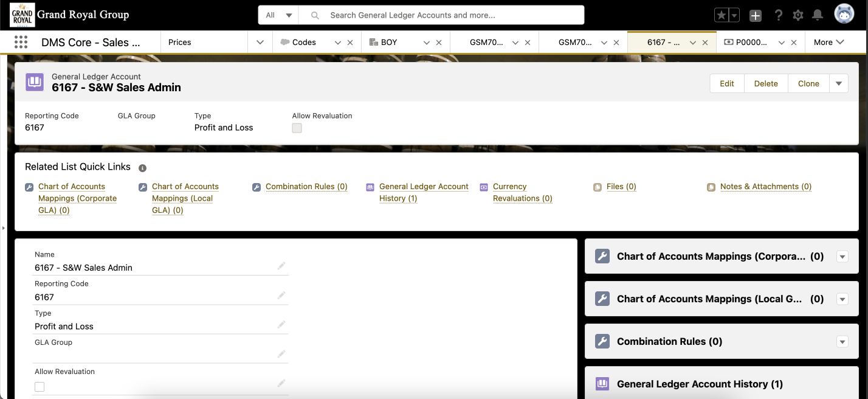This screenshot has height=399, width=868.
Task: Open the user profile avatar
Action: [844, 15]
